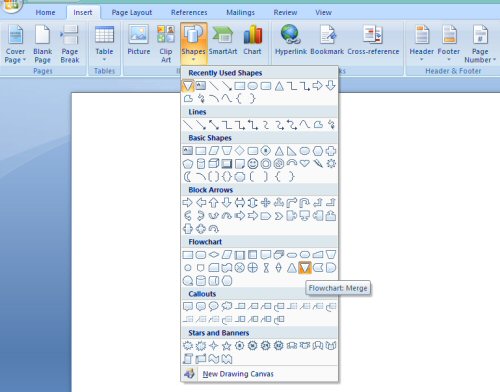Insert a Page Break
The width and height of the screenshot is (500, 392).
(70, 44)
